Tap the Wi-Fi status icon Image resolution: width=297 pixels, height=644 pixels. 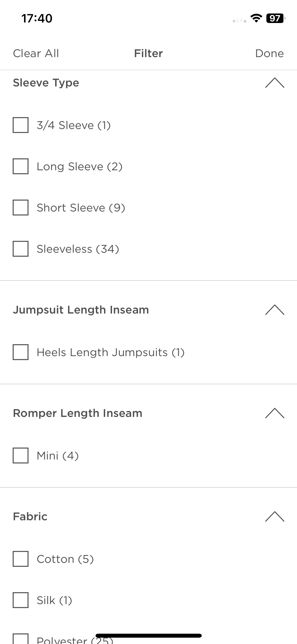click(256, 18)
